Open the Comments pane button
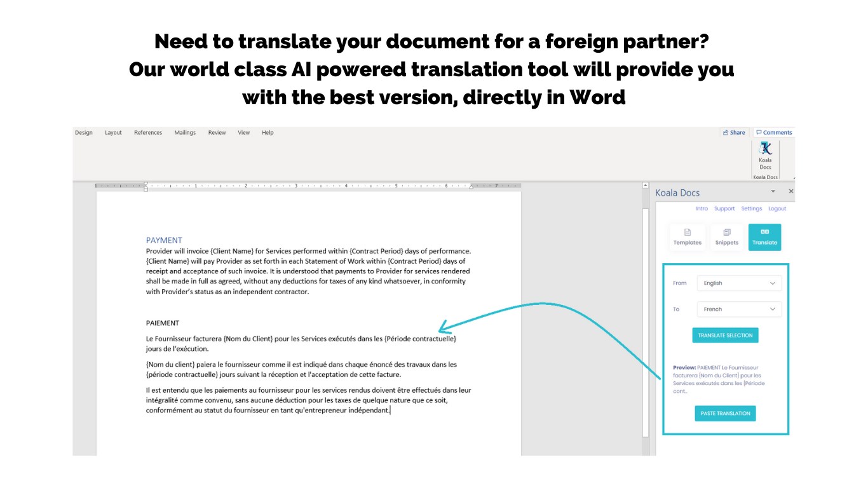The height and width of the screenshot is (488, 868). [774, 133]
